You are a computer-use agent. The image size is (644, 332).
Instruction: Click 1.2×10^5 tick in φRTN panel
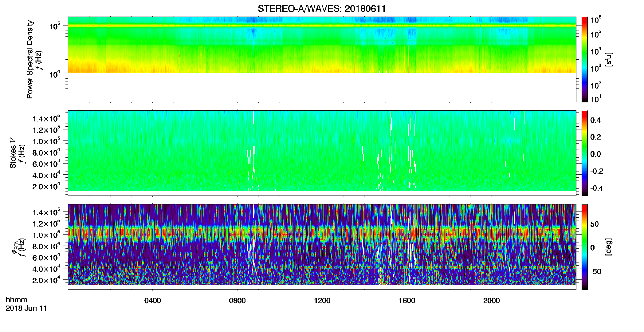click(46, 224)
